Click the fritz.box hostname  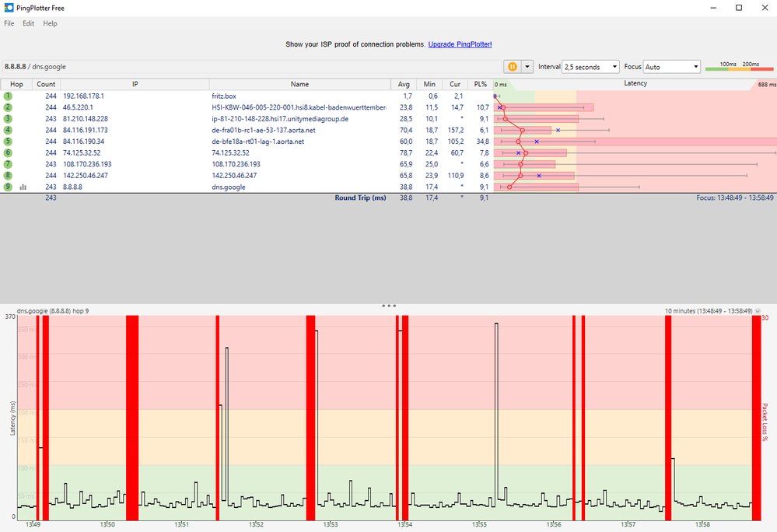click(224, 96)
